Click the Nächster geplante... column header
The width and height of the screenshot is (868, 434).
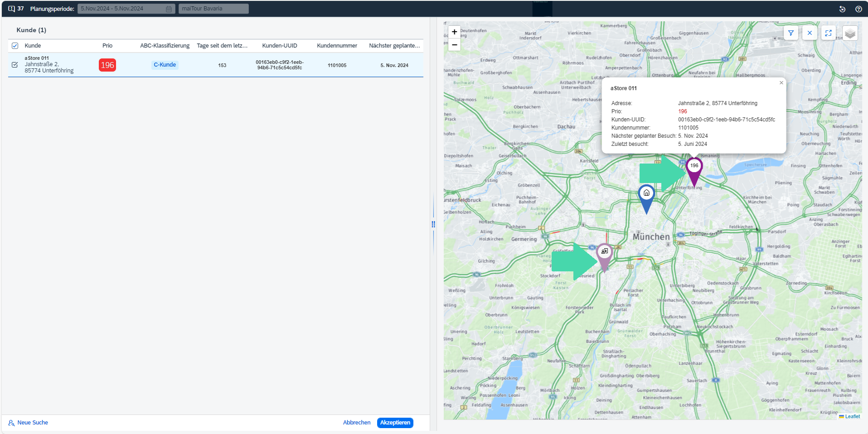(394, 46)
